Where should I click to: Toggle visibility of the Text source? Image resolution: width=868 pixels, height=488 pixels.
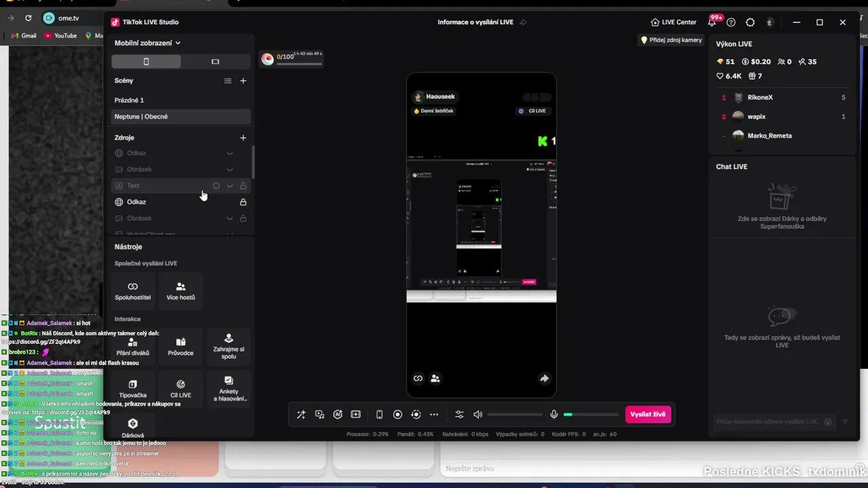pyautogui.click(x=230, y=186)
